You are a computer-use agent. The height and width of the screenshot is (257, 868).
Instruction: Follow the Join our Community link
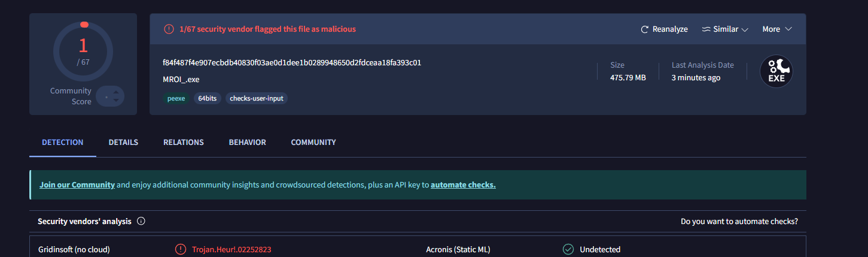(77, 185)
